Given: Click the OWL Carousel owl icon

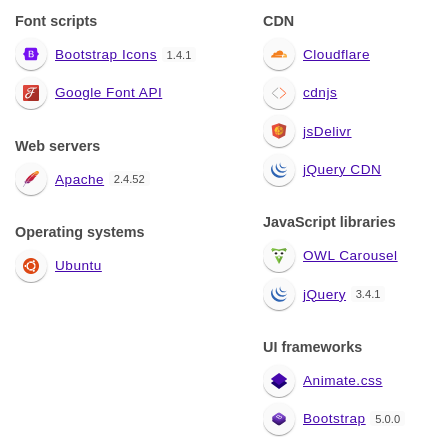Looking at the screenshot, I should click(x=279, y=256).
